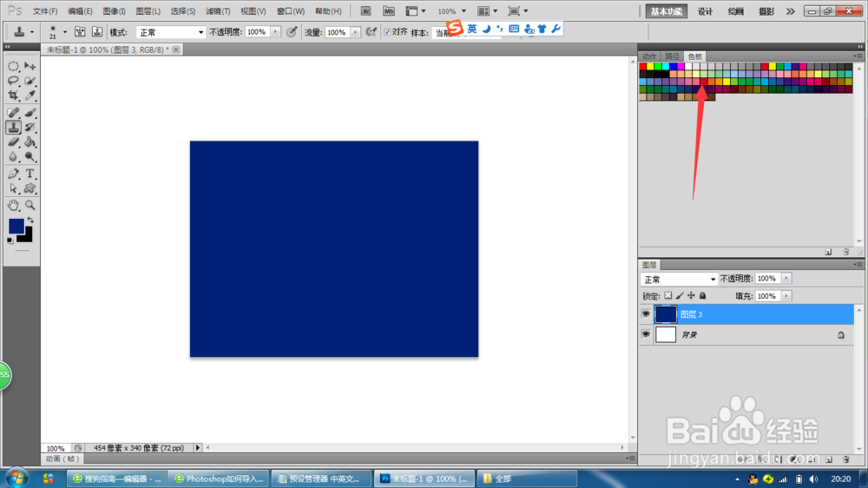Open the tool preset picker arrow
This screenshot has height=488, width=868.
[x=32, y=32]
